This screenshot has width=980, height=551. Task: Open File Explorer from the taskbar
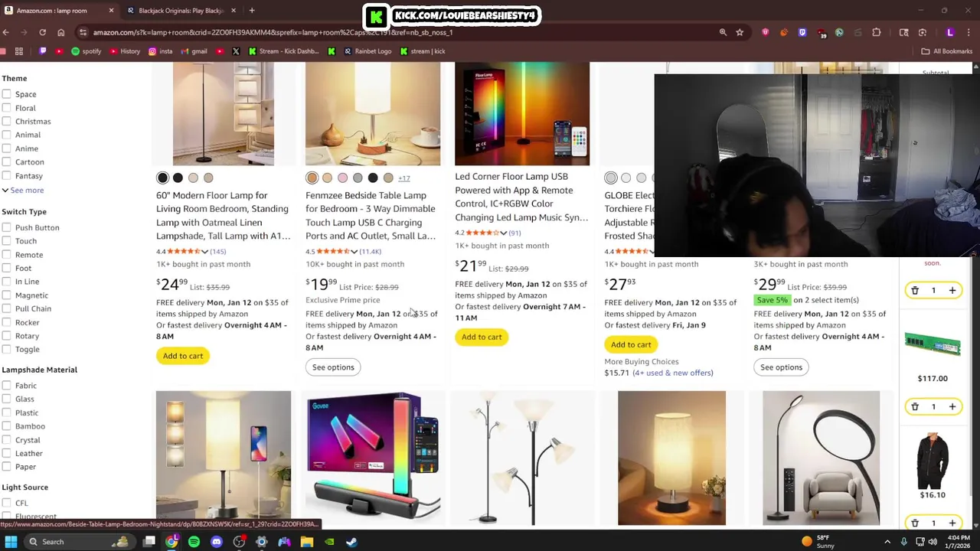pyautogui.click(x=306, y=542)
